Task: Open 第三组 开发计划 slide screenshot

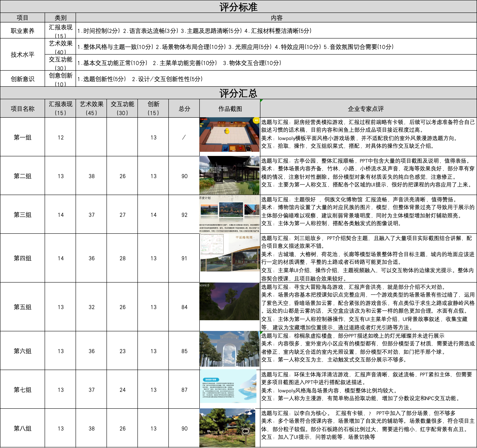Action: (229, 214)
